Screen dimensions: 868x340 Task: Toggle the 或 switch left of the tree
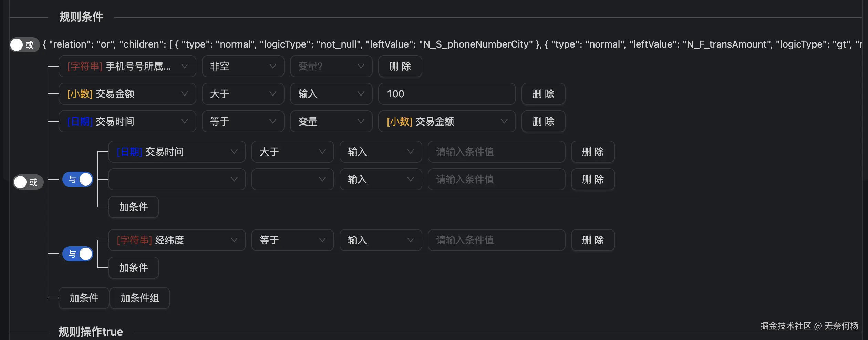(28, 182)
